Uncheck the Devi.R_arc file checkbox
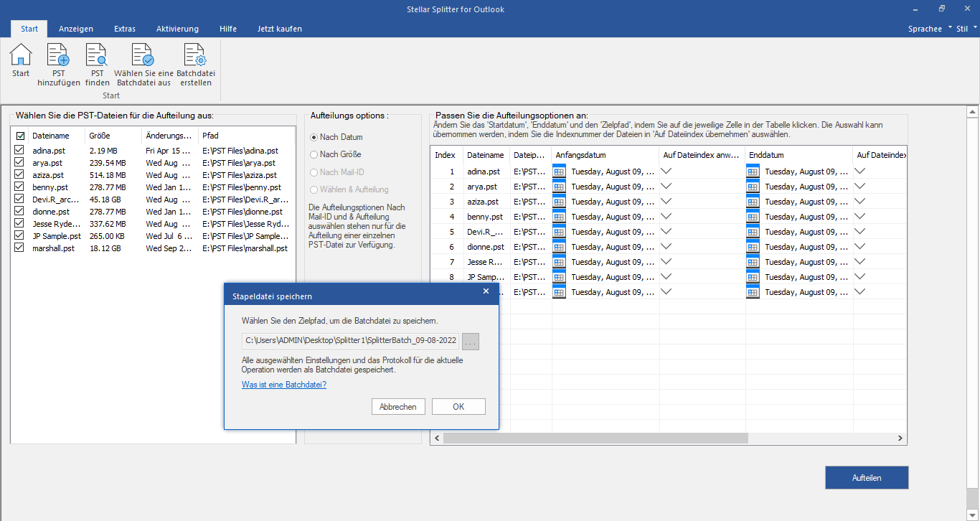 tap(20, 200)
